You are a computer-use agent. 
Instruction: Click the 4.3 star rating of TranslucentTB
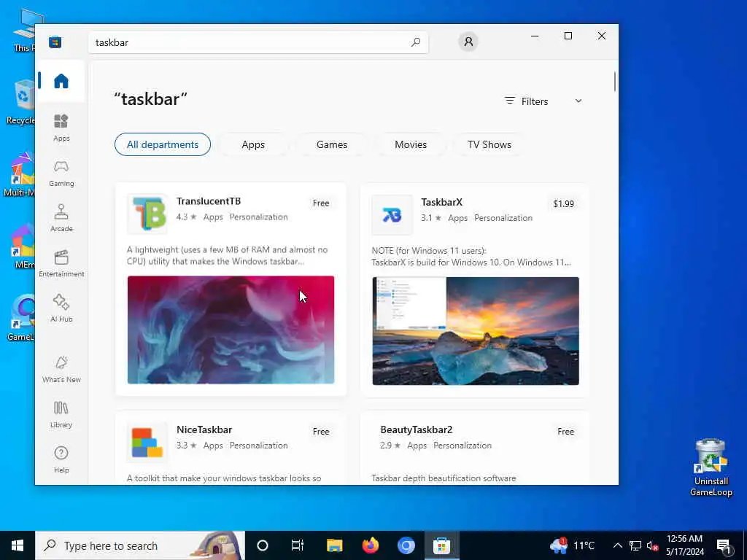click(x=186, y=217)
